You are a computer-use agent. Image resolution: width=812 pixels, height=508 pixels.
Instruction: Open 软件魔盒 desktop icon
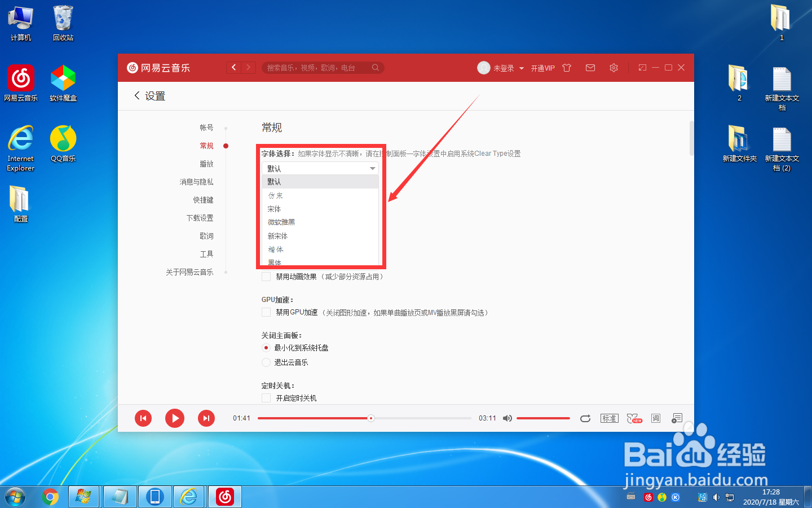coord(63,83)
